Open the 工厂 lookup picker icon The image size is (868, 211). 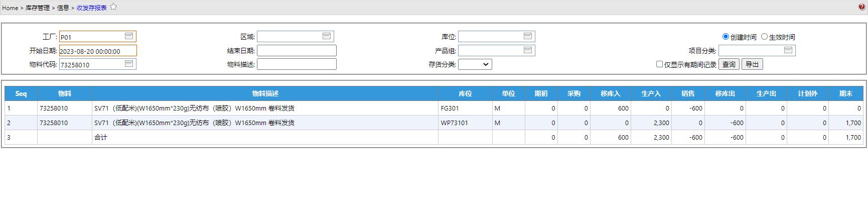coord(129,36)
